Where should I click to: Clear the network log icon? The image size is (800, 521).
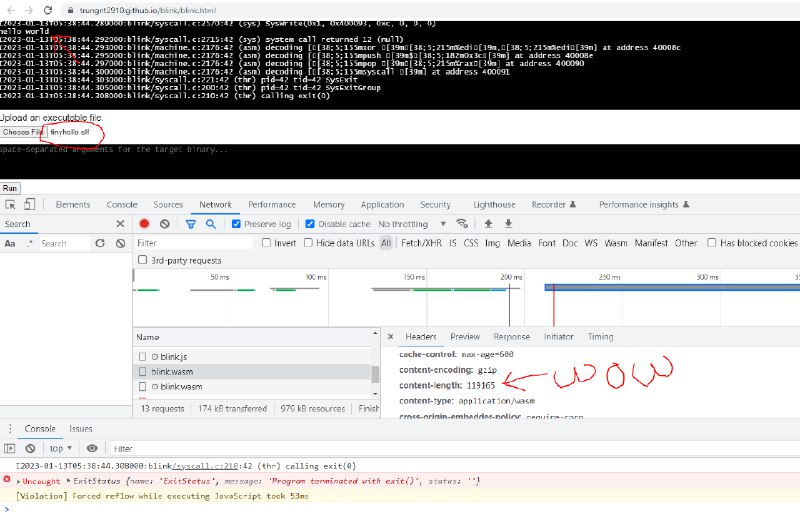164,224
